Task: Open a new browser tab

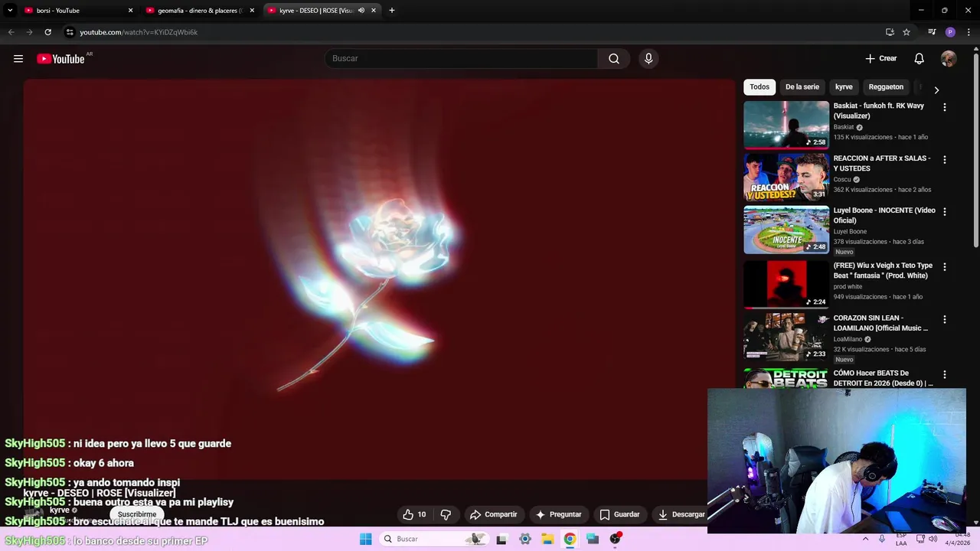Action: coord(392,11)
